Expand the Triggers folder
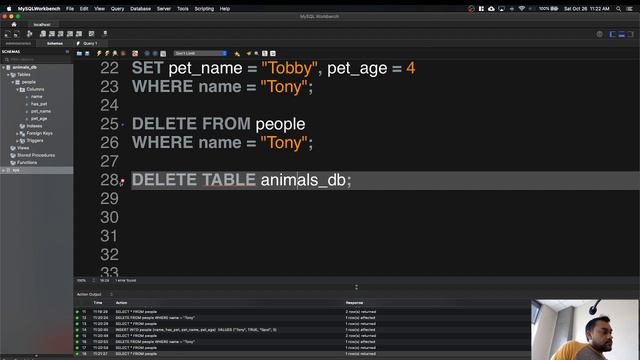 click(x=17, y=141)
